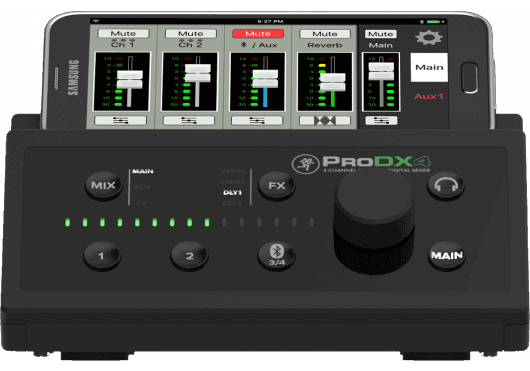
Task: Click the Mackie running man logo
Action: point(305,164)
